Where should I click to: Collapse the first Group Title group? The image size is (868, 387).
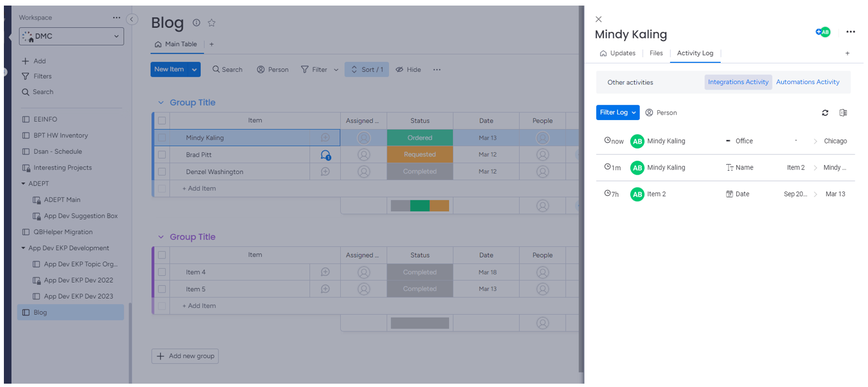161,103
